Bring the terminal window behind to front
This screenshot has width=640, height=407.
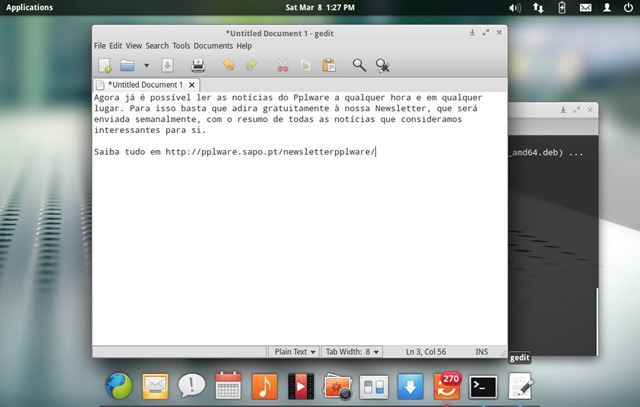click(553, 245)
